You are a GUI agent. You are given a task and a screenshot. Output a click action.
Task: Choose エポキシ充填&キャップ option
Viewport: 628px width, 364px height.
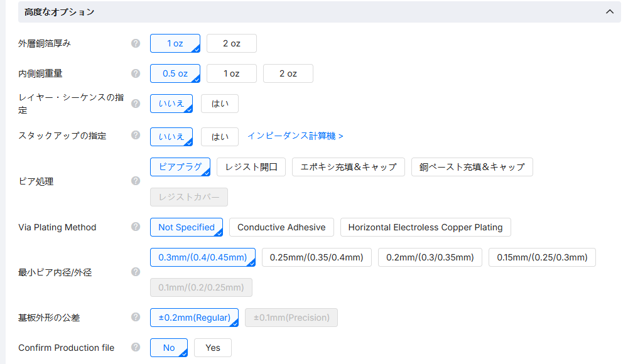point(349,167)
